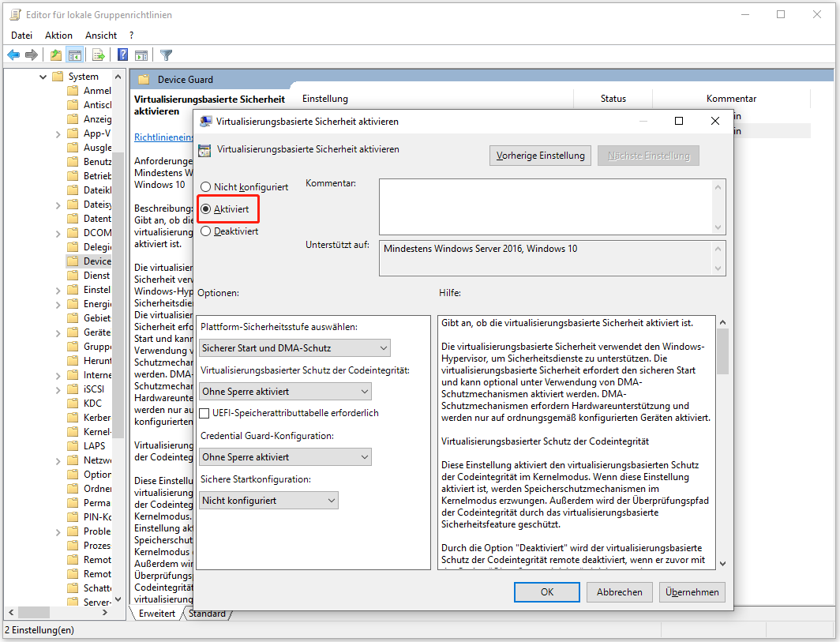
Task: Open the Aktion menu
Action: pyautogui.click(x=58, y=36)
